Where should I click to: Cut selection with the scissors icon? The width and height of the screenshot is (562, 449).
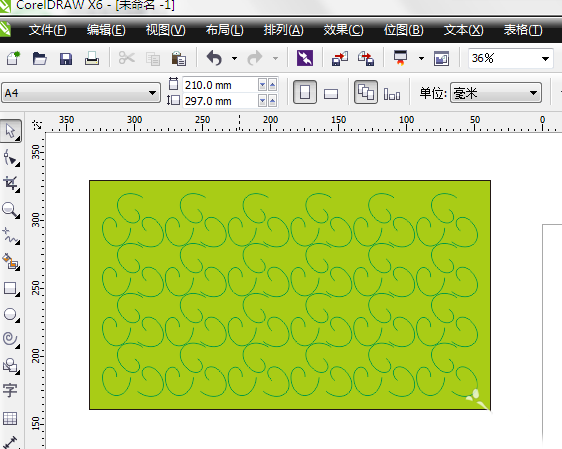coord(127,58)
